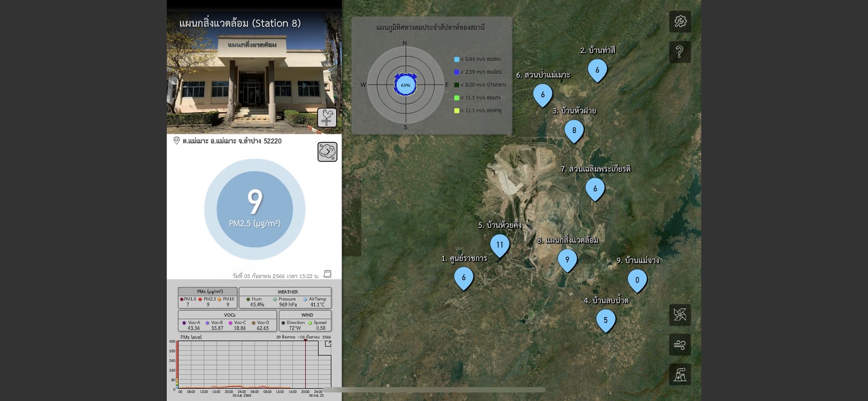Toggle the windmill wind layer icon
The height and width of the screenshot is (401, 868).
(680, 315)
